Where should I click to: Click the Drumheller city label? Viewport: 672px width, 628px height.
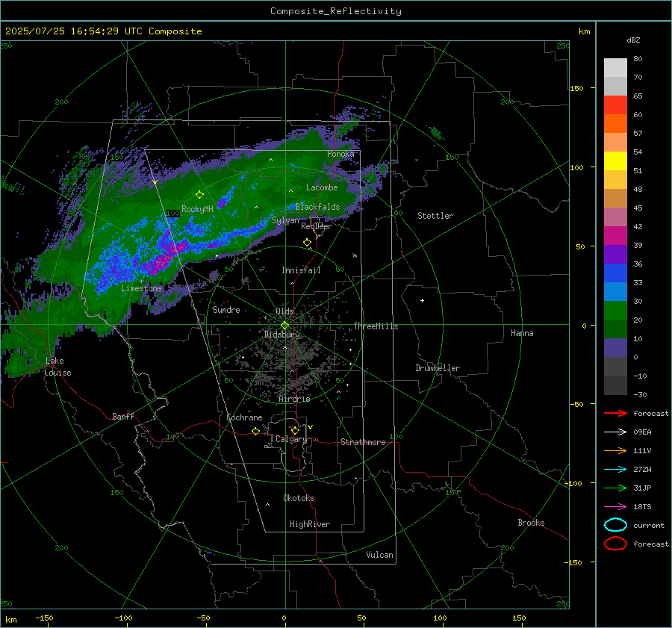(x=438, y=368)
